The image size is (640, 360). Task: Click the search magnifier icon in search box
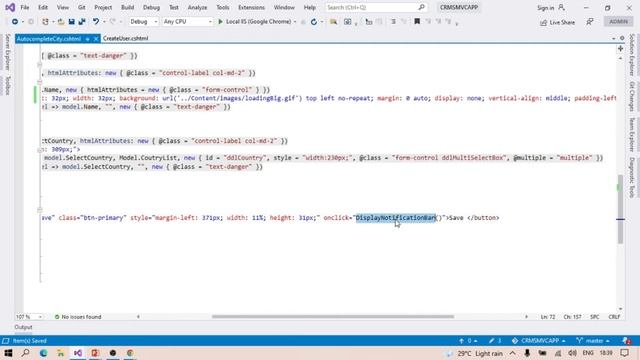pyautogui.click(x=422, y=7)
